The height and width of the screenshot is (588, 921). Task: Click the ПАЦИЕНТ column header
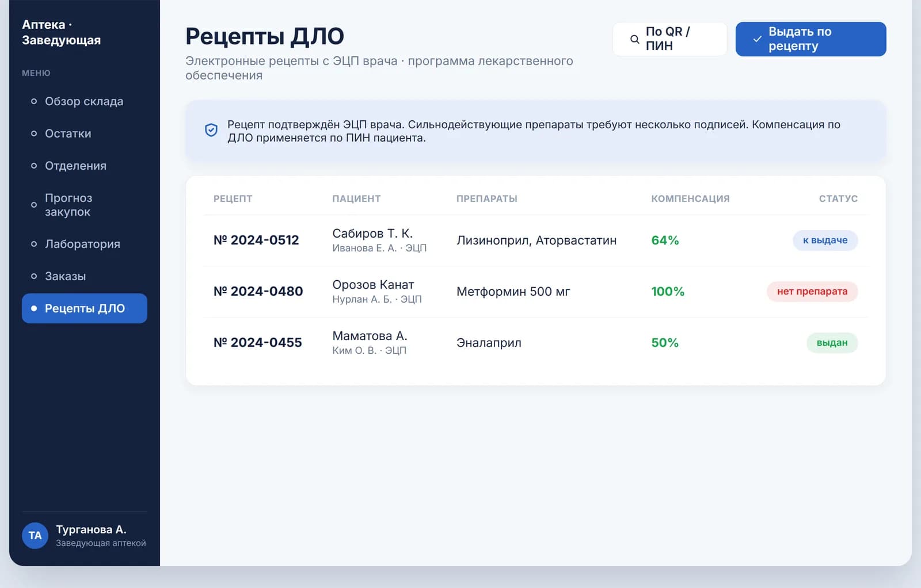[x=356, y=198]
